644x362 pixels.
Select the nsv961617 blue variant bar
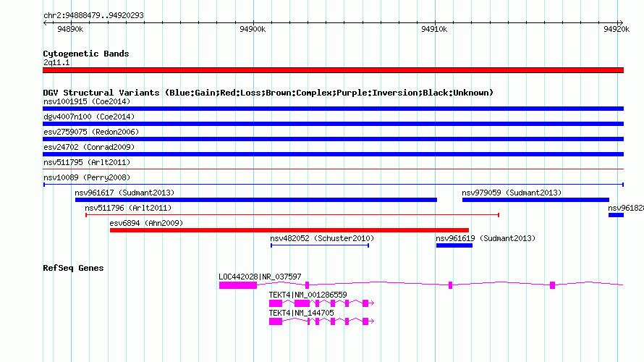pos(256,200)
